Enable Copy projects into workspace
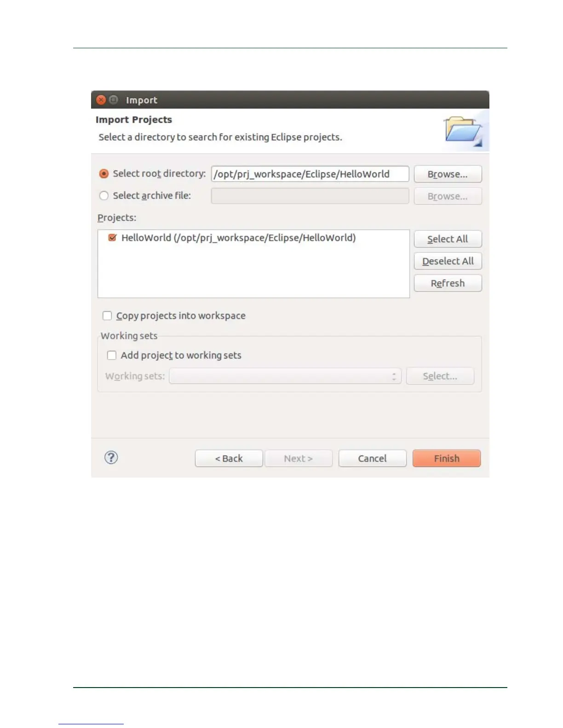 107,316
